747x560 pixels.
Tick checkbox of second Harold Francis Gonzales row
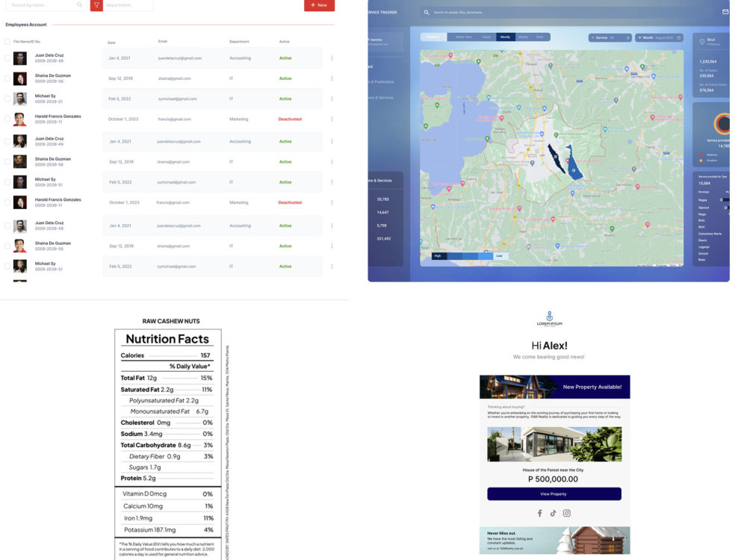click(x=7, y=202)
